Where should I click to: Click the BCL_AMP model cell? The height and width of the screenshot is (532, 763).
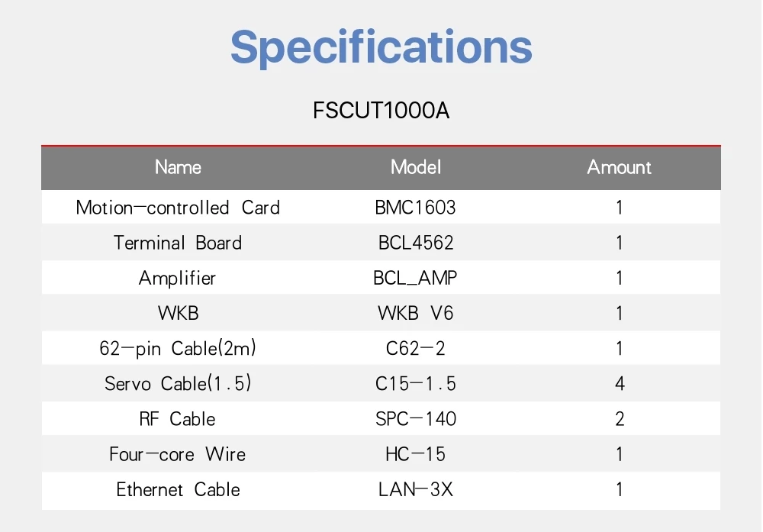(416, 278)
